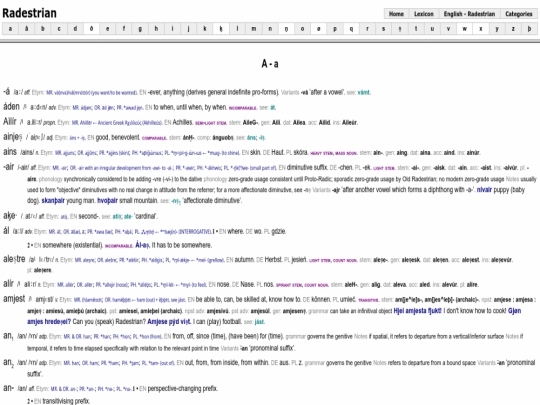Follow the 'jást' see-also link
The height and width of the screenshot is (405, 540).
click(259, 322)
